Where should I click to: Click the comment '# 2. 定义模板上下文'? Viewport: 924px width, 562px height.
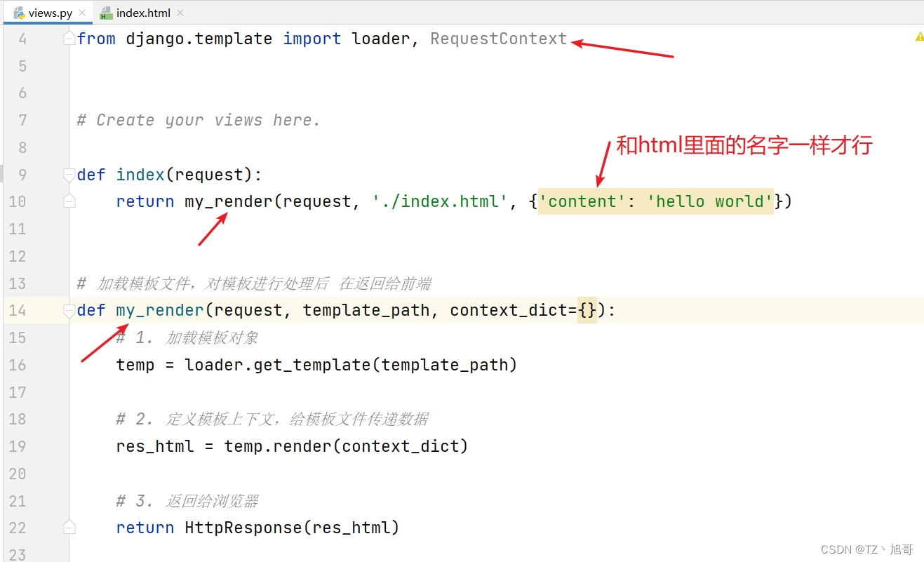coord(272,419)
